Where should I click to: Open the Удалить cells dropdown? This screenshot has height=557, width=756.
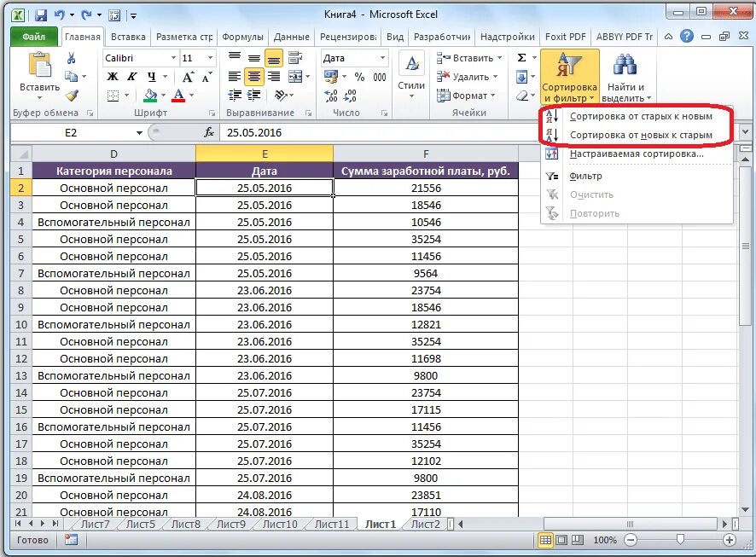tap(467, 77)
